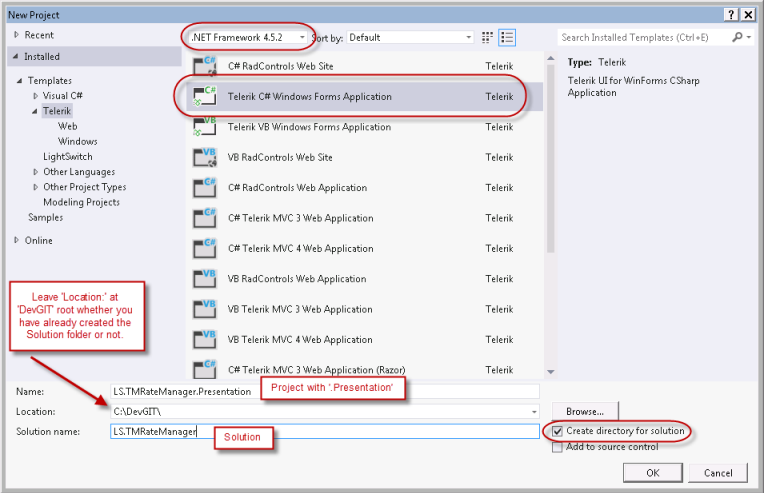The width and height of the screenshot is (764, 493).
Task: Click the Other Project Types label
Action: pyautogui.click(x=84, y=187)
